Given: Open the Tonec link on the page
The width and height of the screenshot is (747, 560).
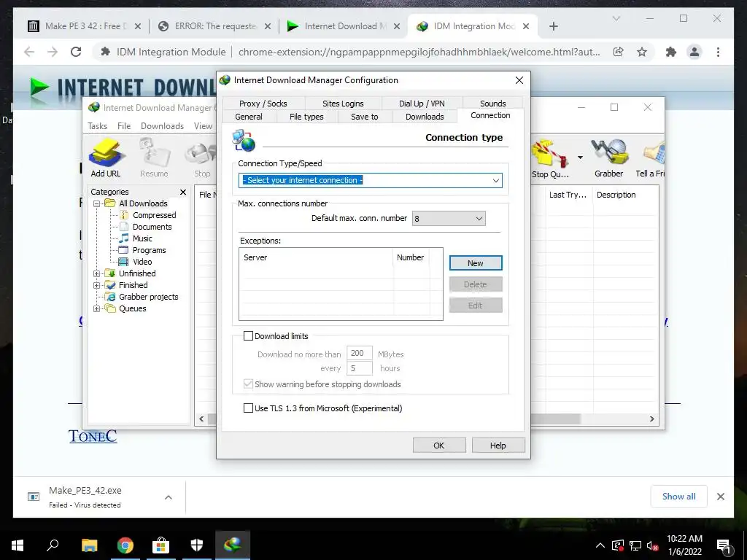Looking at the screenshot, I should [93, 436].
